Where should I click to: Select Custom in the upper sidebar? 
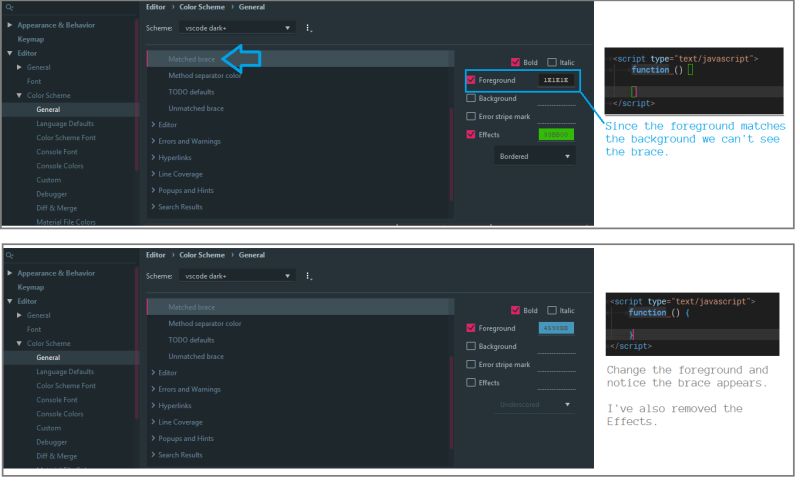coord(48,180)
